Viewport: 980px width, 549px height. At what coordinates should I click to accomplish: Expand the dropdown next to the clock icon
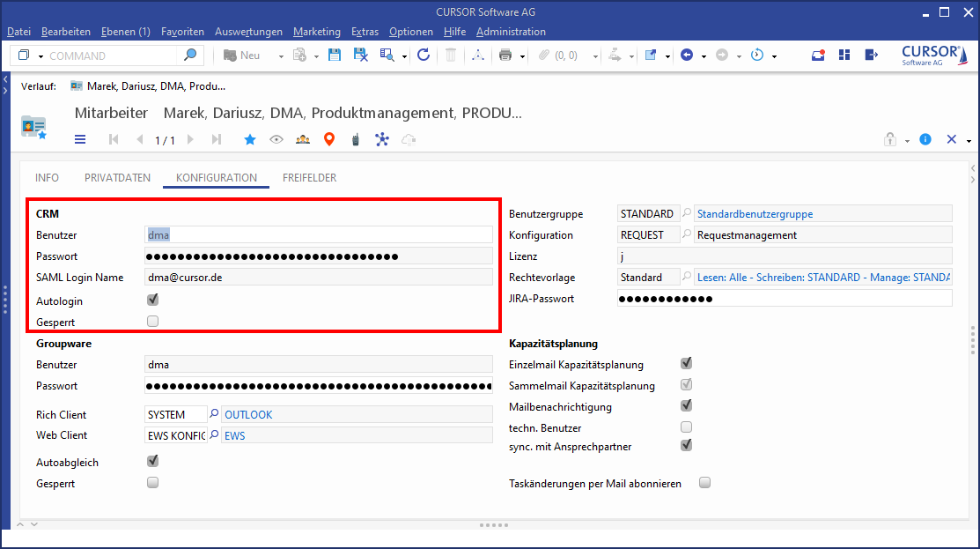tap(774, 56)
